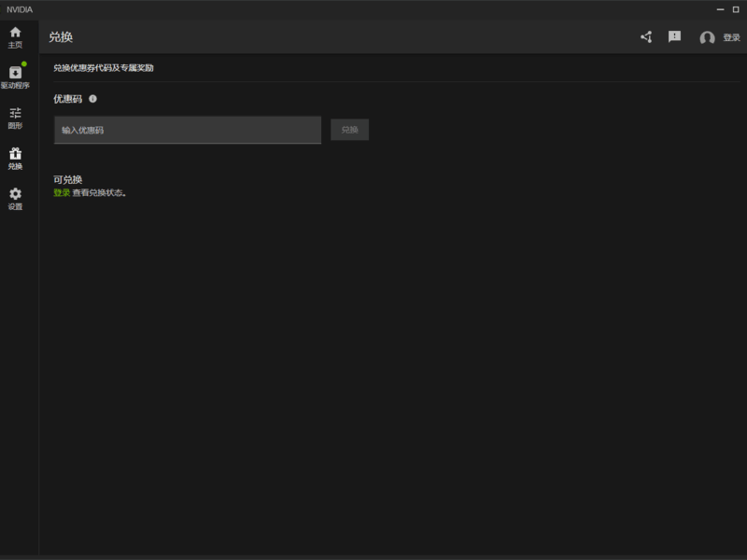Click the 兑换优惠券代码及专属奖励 text
This screenshot has width=747, height=560.
(x=104, y=67)
